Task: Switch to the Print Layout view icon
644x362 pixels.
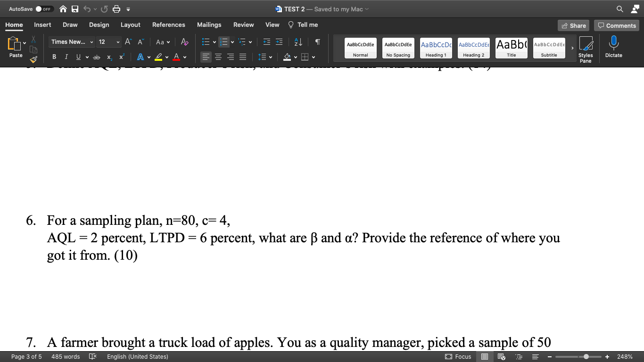Action: click(485, 357)
